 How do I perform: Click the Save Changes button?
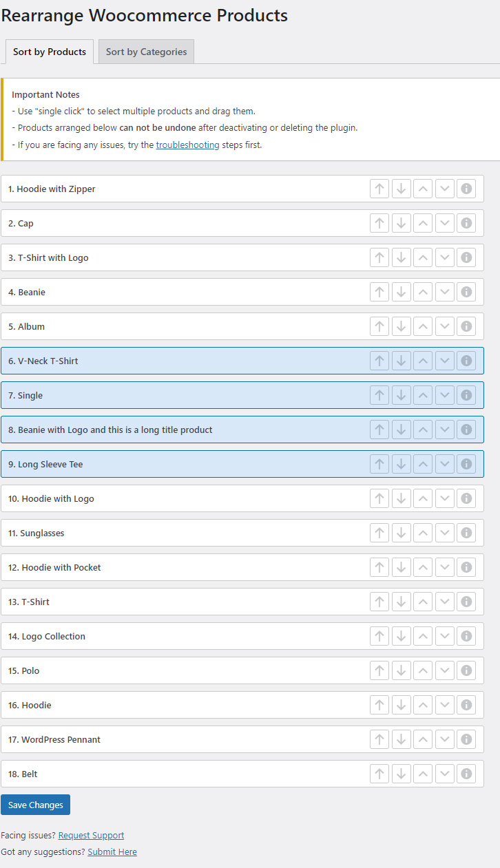point(36,805)
